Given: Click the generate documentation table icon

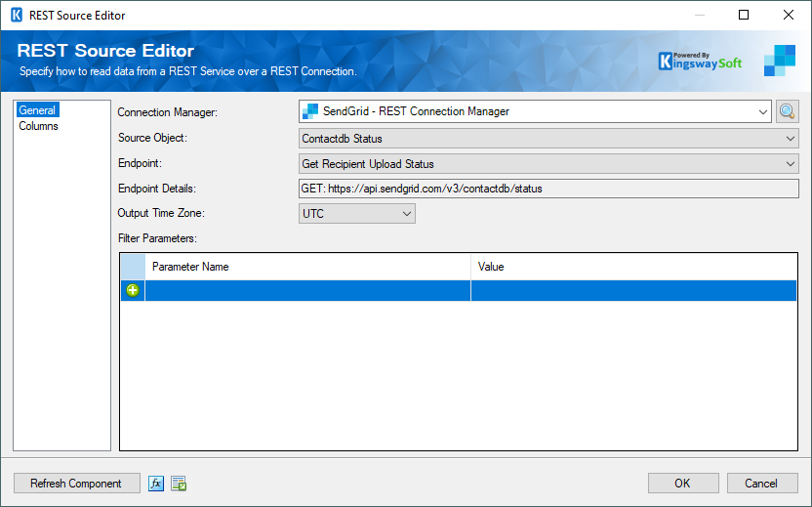Looking at the screenshot, I should click(179, 484).
